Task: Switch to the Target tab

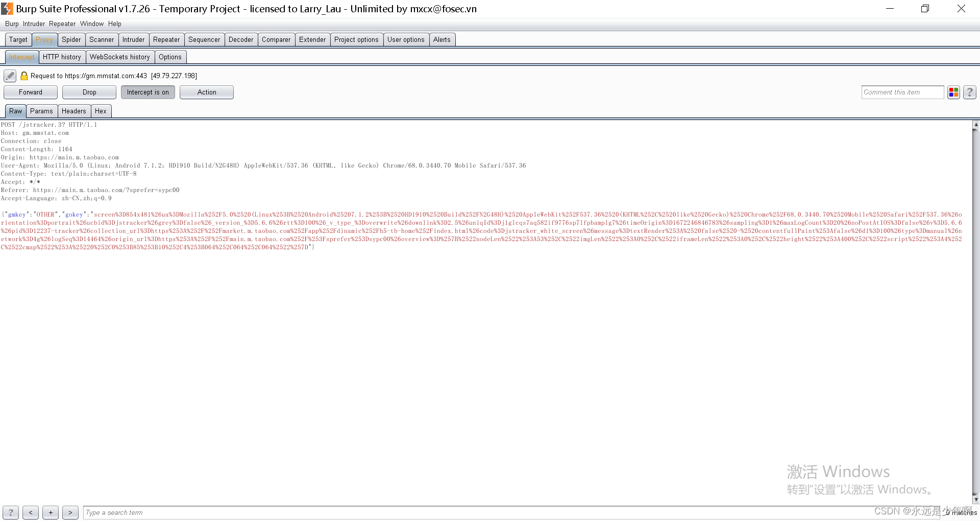Action: 18,40
